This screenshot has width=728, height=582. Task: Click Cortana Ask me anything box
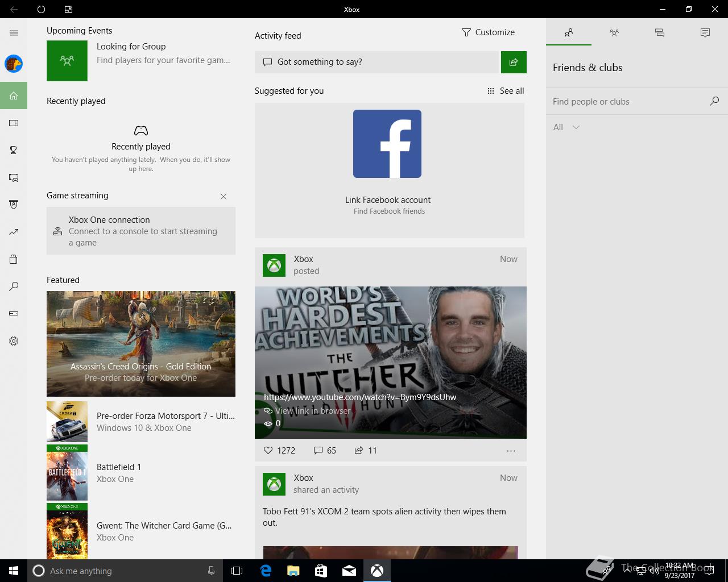pyautogui.click(x=124, y=571)
